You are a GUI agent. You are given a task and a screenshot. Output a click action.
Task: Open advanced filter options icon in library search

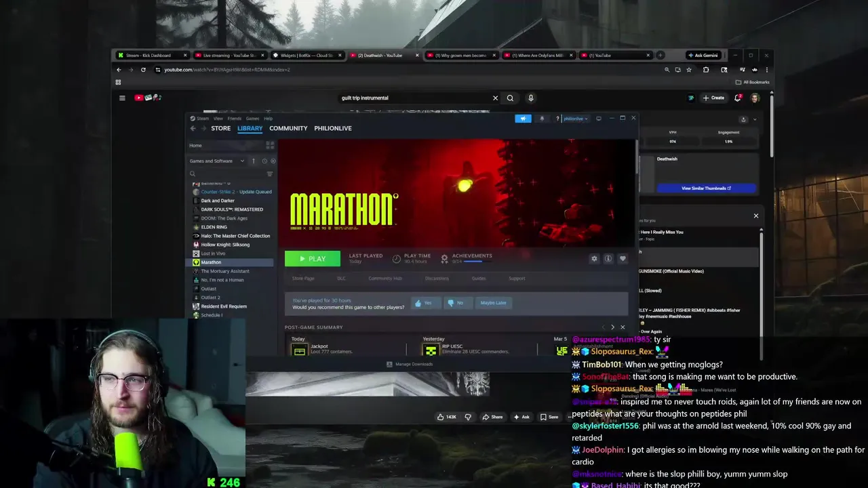(x=270, y=174)
